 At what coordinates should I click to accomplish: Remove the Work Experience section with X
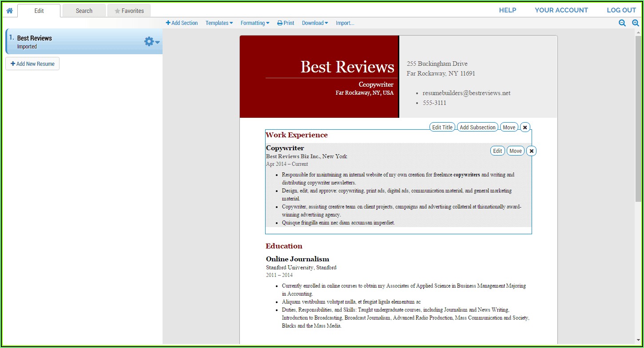pos(525,128)
